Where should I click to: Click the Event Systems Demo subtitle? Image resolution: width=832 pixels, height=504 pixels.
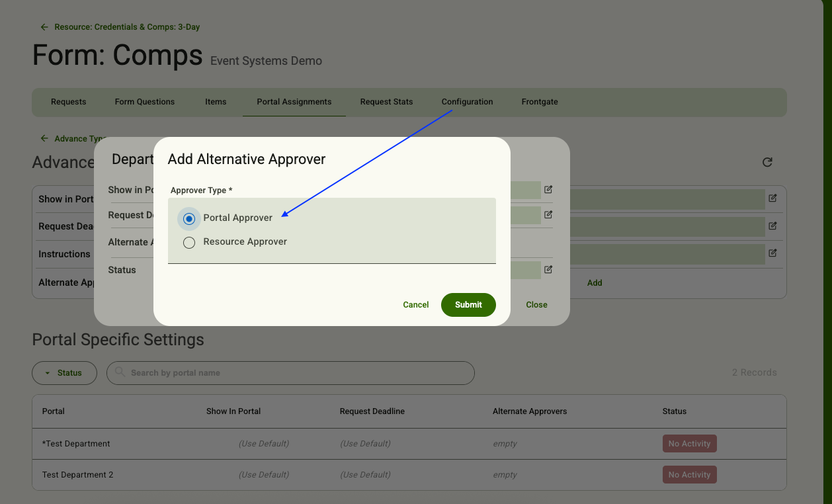266,61
